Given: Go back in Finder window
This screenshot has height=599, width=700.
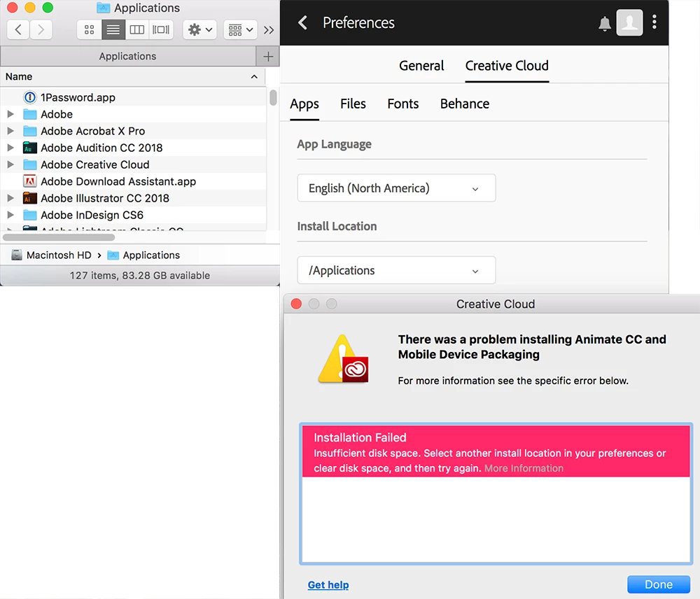Looking at the screenshot, I should coord(18,30).
